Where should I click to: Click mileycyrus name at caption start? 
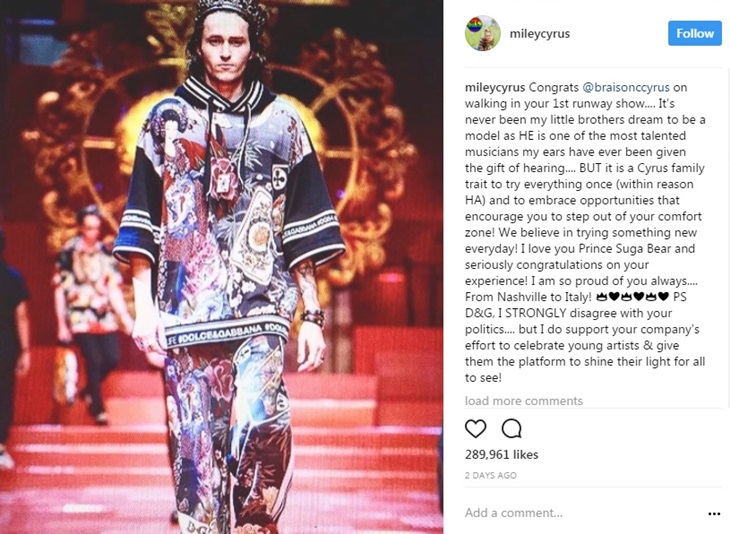click(495, 87)
